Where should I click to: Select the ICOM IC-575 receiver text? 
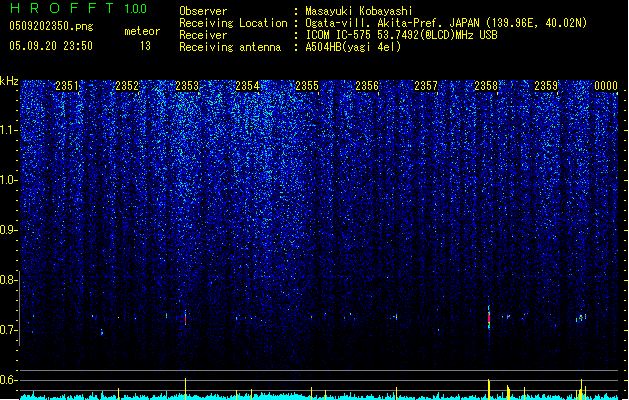pos(401,35)
